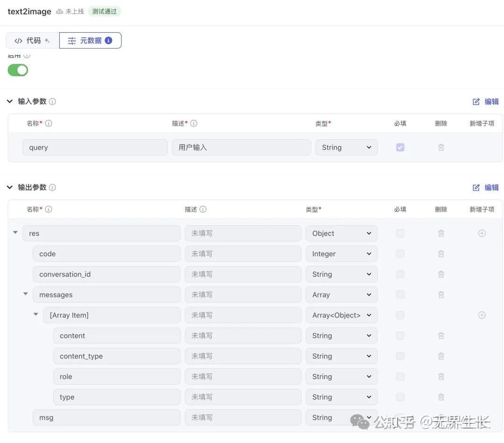Open type dropdown for query
Image resolution: width=504 pixels, height=443 pixels.
346,147
